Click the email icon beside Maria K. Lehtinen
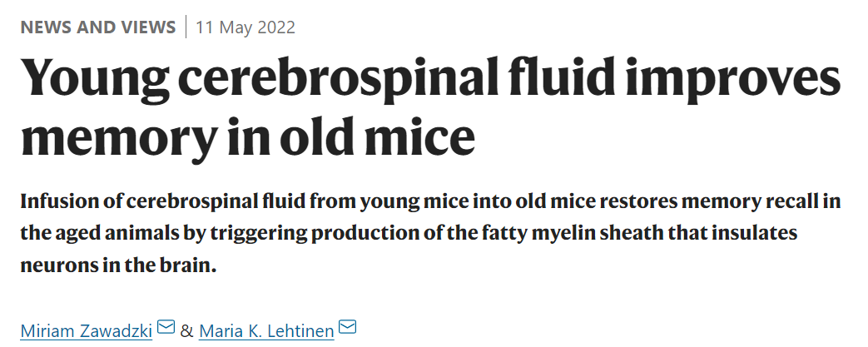Viewport: 868px width, 347px height. (347, 327)
